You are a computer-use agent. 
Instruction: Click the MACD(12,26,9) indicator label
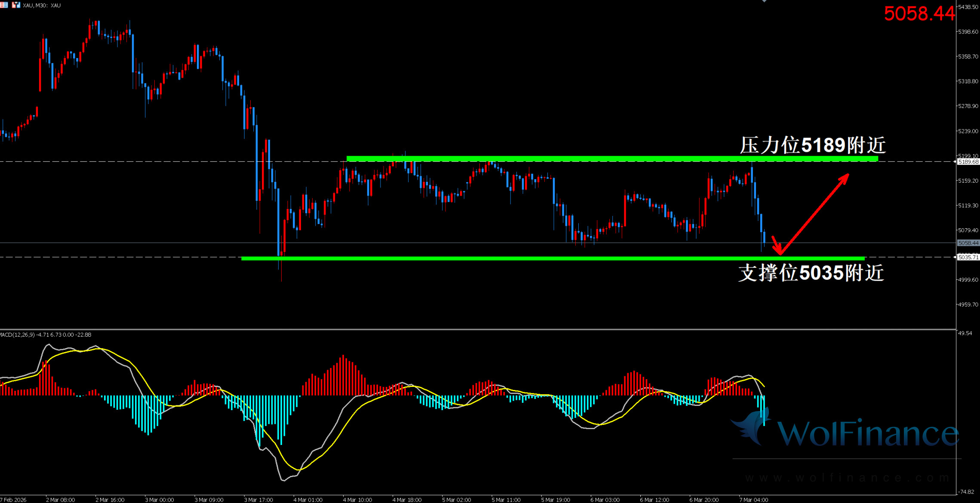pos(17,335)
